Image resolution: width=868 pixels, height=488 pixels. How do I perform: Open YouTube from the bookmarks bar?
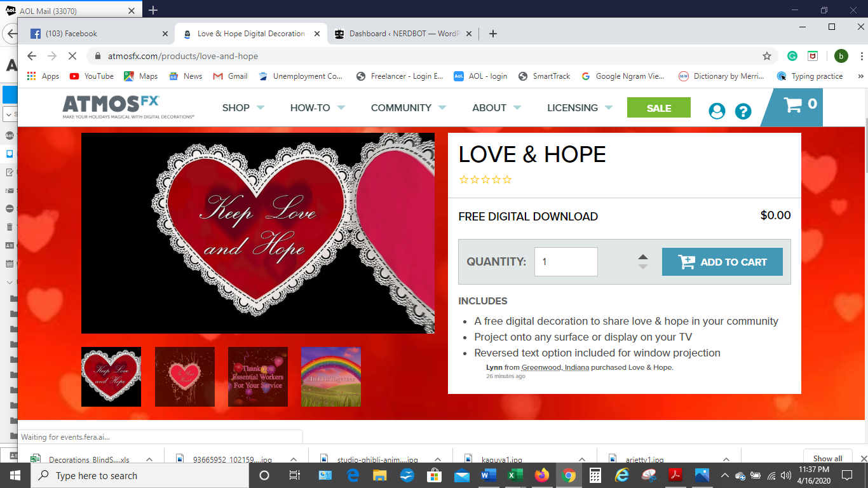(91, 76)
